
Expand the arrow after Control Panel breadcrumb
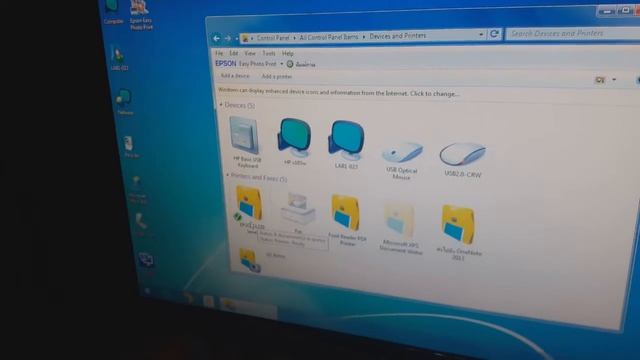point(294,38)
